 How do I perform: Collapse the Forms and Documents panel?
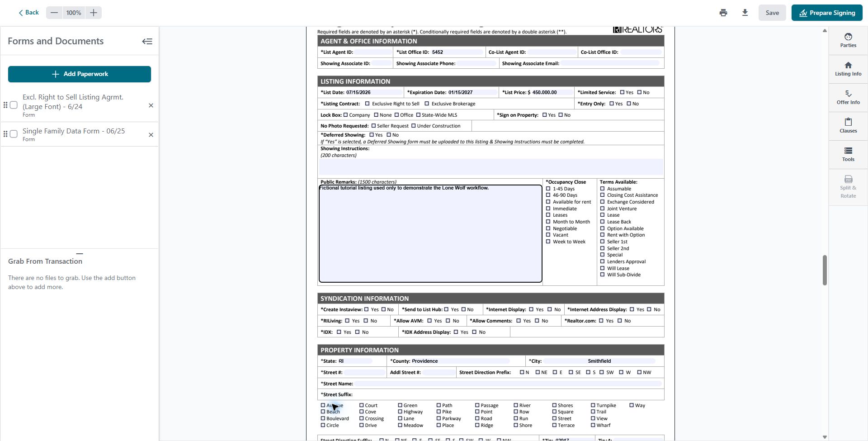tap(147, 41)
